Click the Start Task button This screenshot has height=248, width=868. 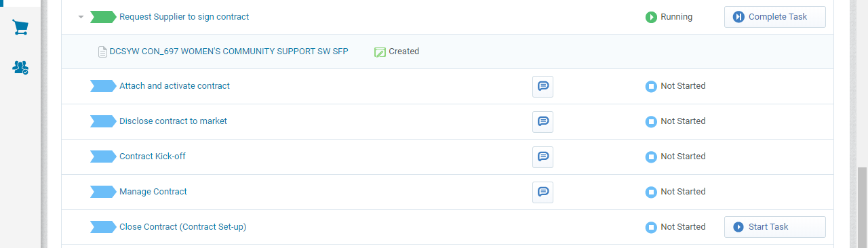(x=775, y=227)
